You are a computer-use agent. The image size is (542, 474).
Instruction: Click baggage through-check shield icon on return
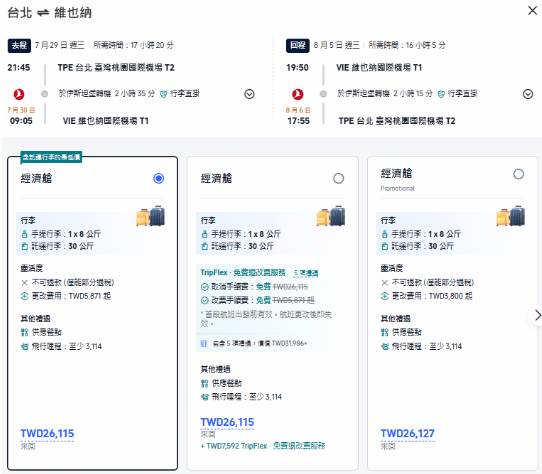click(x=441, y=94)
